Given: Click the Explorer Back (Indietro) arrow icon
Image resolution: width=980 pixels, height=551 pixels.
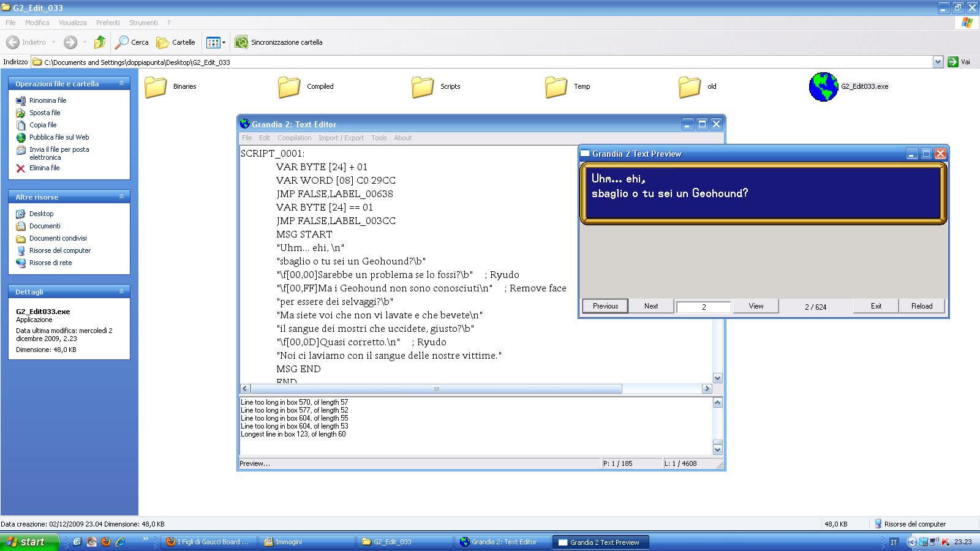Looking at the screenshot, I should pyautogui.click(x=12, y=42).
